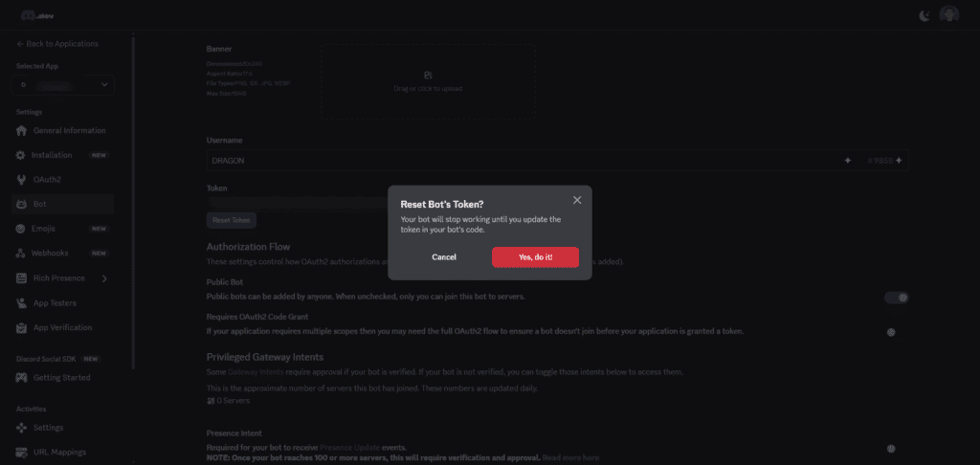
Task: Go Back to Applications
Action: 56,44
